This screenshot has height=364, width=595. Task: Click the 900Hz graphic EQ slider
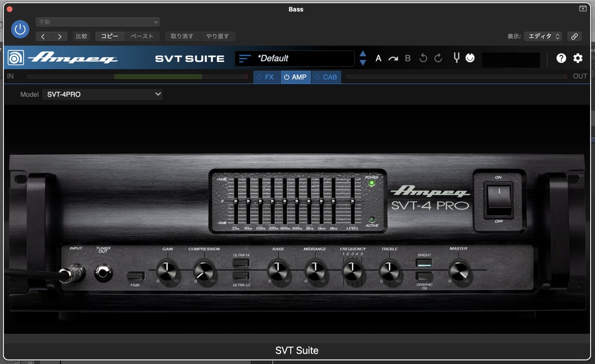point(297,201)
